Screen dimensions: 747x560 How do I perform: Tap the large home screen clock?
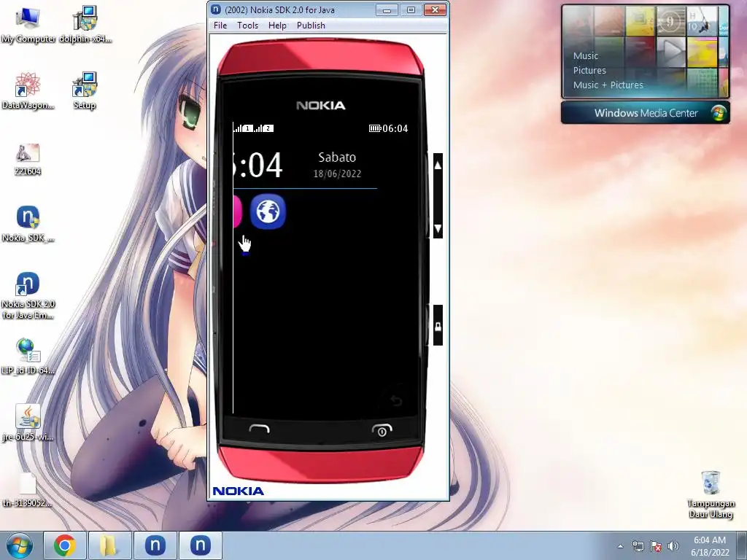point(258,166)
